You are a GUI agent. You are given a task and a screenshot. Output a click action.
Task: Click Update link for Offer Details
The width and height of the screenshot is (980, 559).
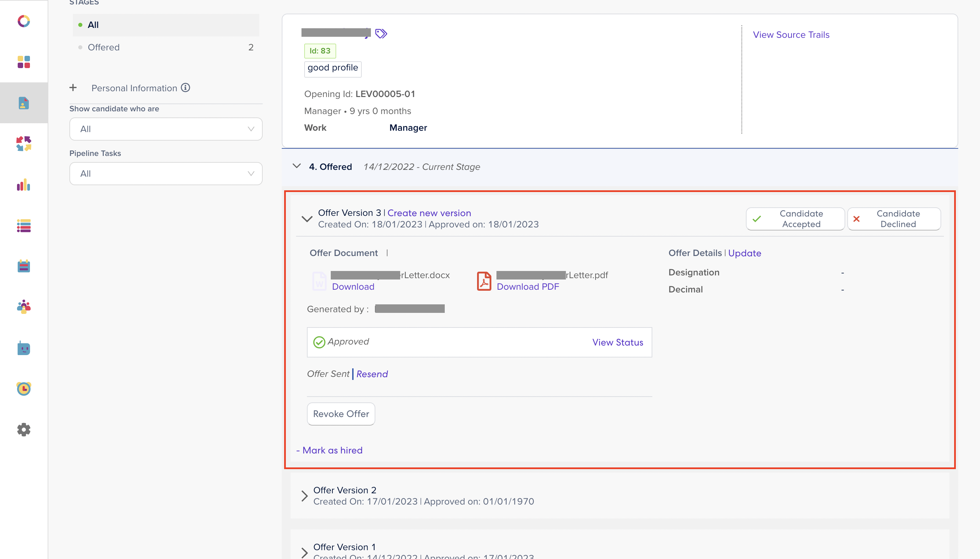click(x=745, y=253)
